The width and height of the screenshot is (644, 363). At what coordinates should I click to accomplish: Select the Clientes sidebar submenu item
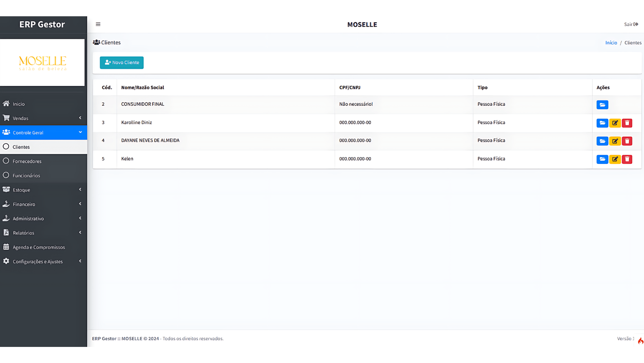click(21, 147)
